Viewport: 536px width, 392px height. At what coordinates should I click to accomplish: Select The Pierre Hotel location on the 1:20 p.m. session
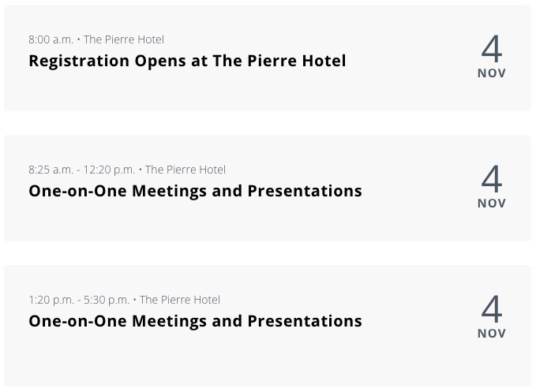[180, 300]
